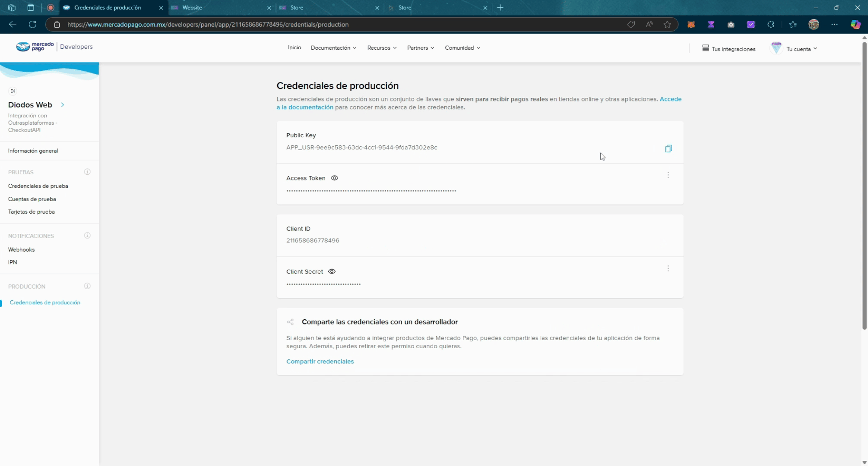Open the tab actions menu
This screenshot has width=868, height=466.
pos(31,8)
